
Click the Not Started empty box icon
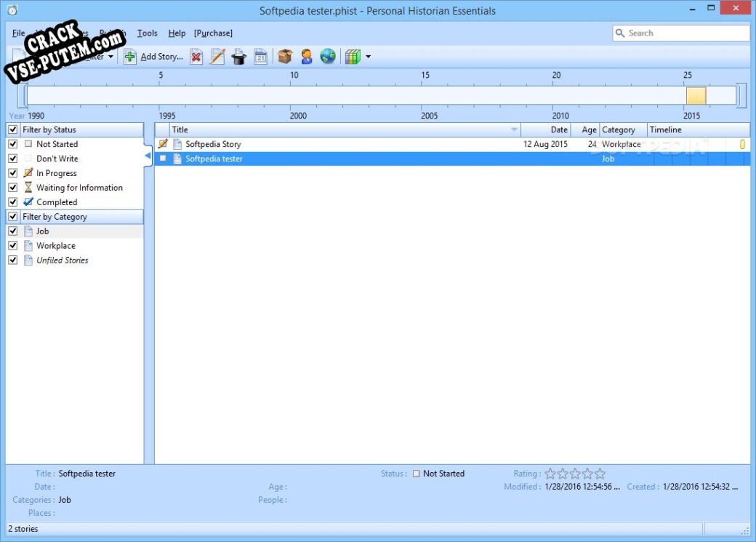pos(28,144)
